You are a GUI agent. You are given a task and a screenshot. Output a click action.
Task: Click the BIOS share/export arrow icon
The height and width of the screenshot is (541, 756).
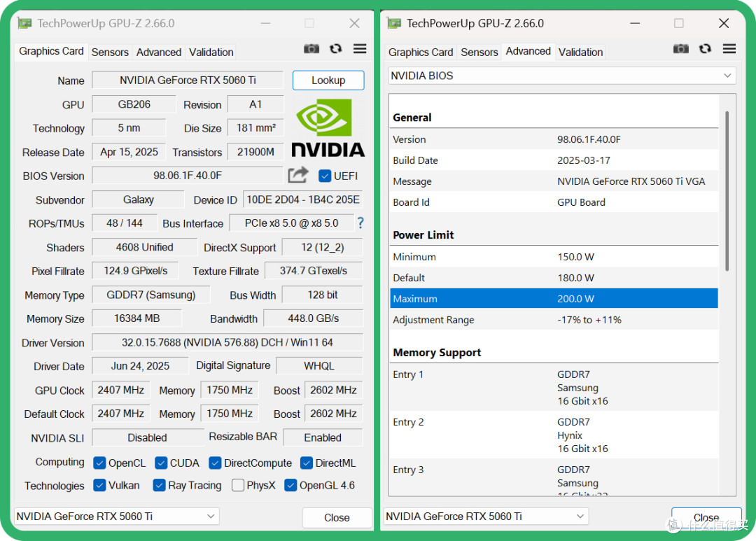[x=298, y=175]
